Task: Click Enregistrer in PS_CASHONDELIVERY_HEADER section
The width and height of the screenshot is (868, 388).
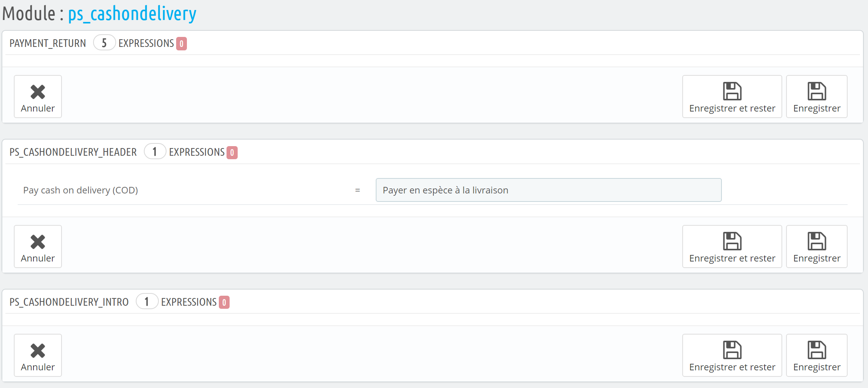Action: (x=817, y=246)
